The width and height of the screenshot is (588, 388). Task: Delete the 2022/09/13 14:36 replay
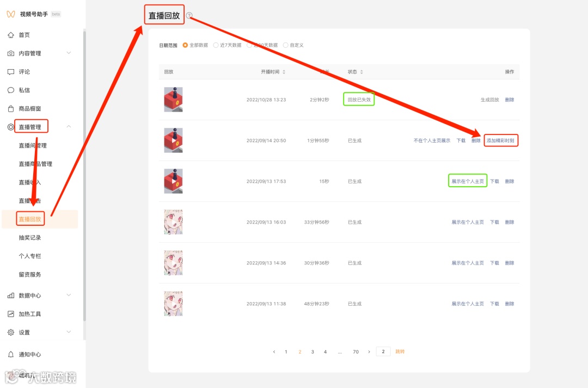click(x=509, y=263)
